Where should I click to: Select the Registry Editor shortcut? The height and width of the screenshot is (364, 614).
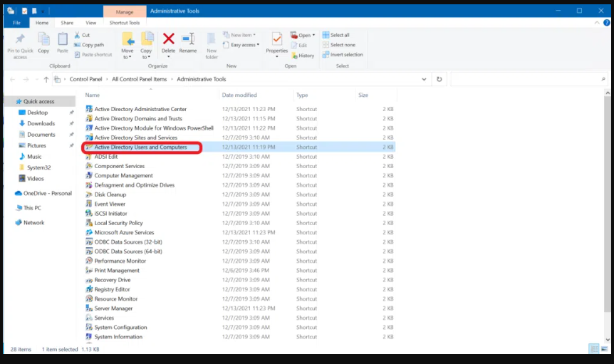[112, 289]
